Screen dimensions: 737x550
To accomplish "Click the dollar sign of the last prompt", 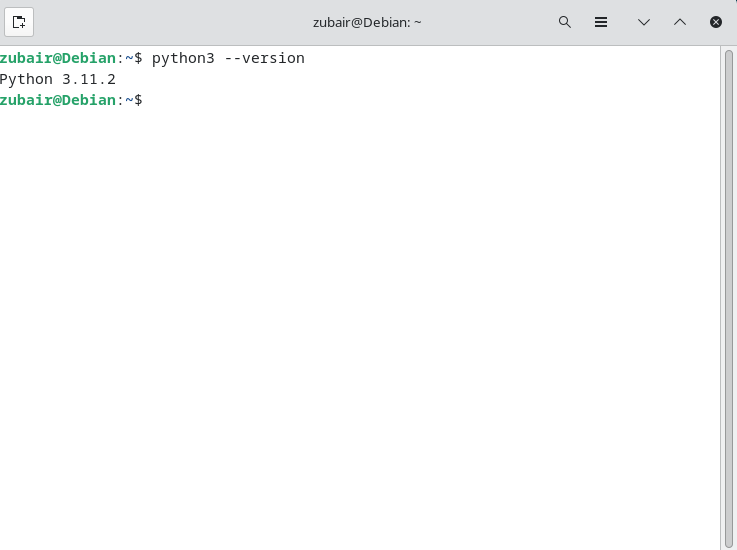I will pos(138,100).
